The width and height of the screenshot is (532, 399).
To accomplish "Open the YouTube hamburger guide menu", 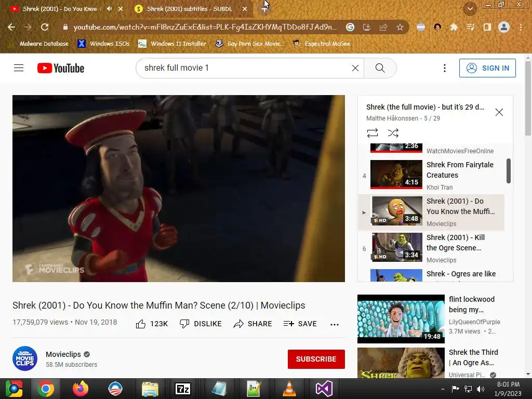I will [x=19, y=68].
